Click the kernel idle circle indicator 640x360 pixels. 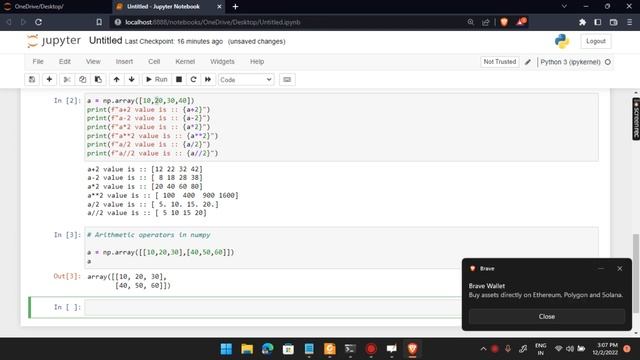[x=608, y=62]
